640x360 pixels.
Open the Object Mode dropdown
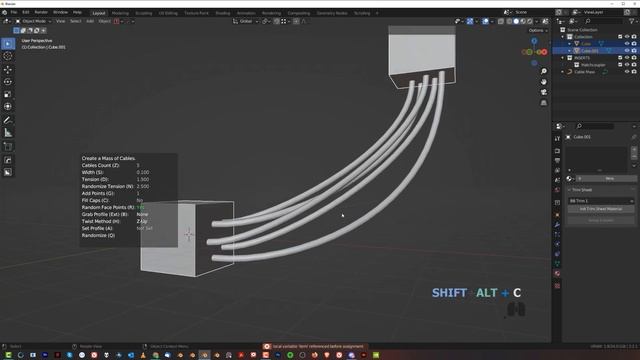click(33, 21)
